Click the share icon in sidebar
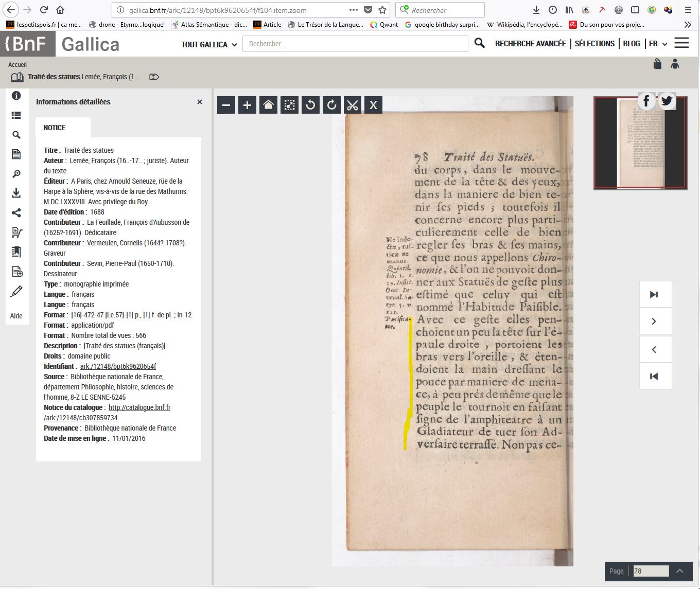 tap(16, 213)
